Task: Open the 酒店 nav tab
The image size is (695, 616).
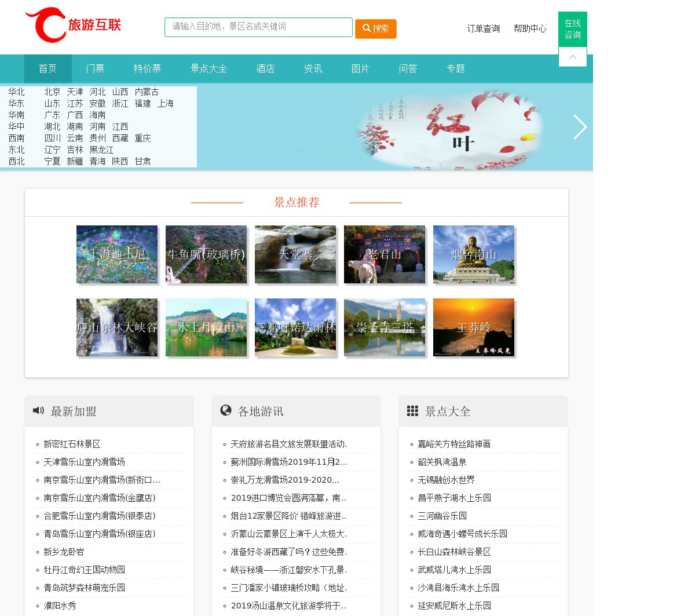Action: tap(265, 69)
